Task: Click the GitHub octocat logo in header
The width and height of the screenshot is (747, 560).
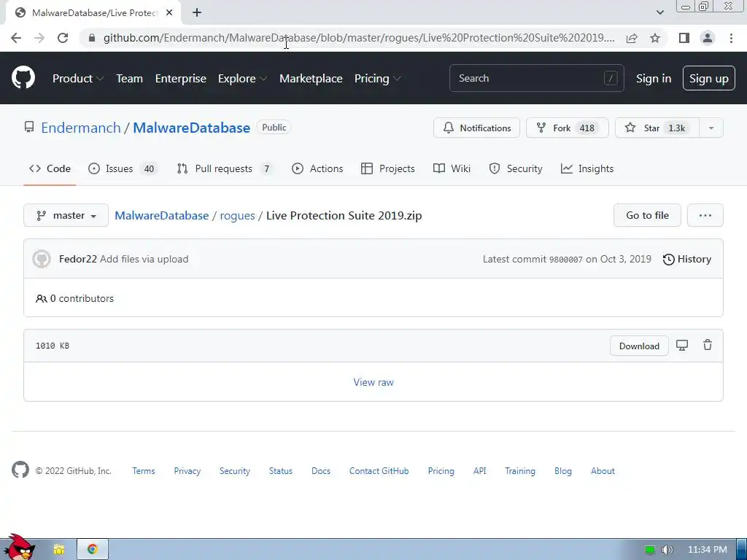Action: [x=23, y=78]
